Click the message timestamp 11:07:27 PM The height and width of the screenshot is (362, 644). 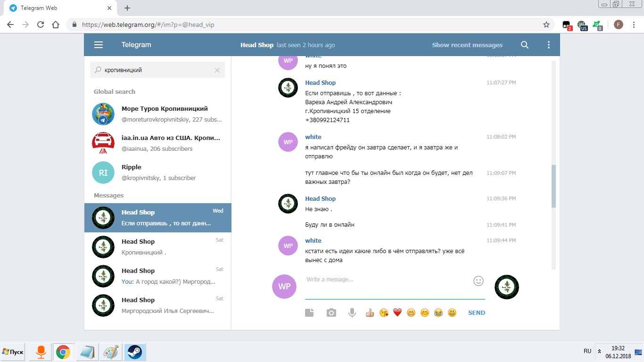pyautogui.click(x=501, y=82)
